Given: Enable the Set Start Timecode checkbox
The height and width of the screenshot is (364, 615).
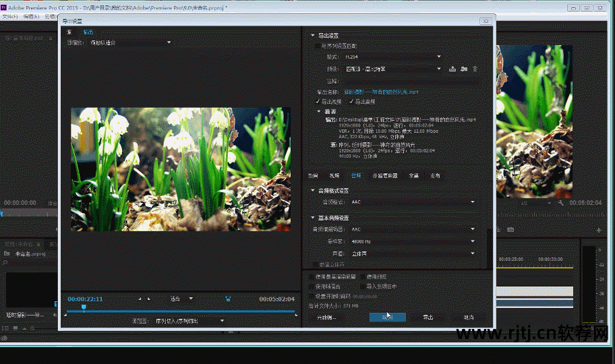Looking at the screenshot, I should click(x=312, y=296).
